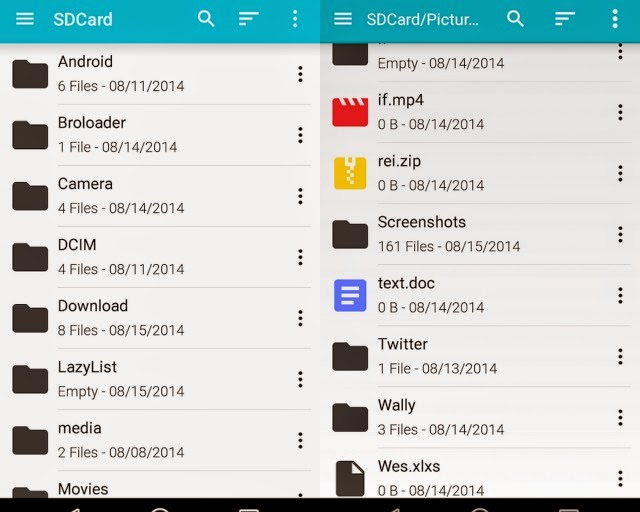Open options menu for rei.zip
Screen dimensions: 640x512
pos(620,174)
